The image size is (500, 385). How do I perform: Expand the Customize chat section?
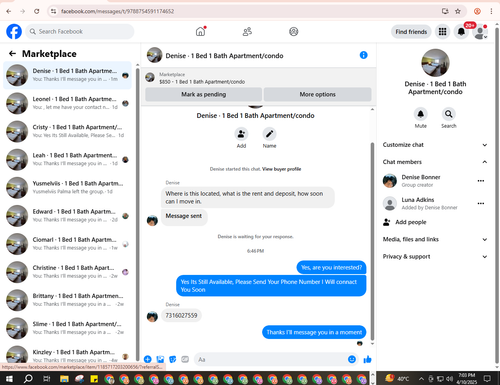coord(435,145)
